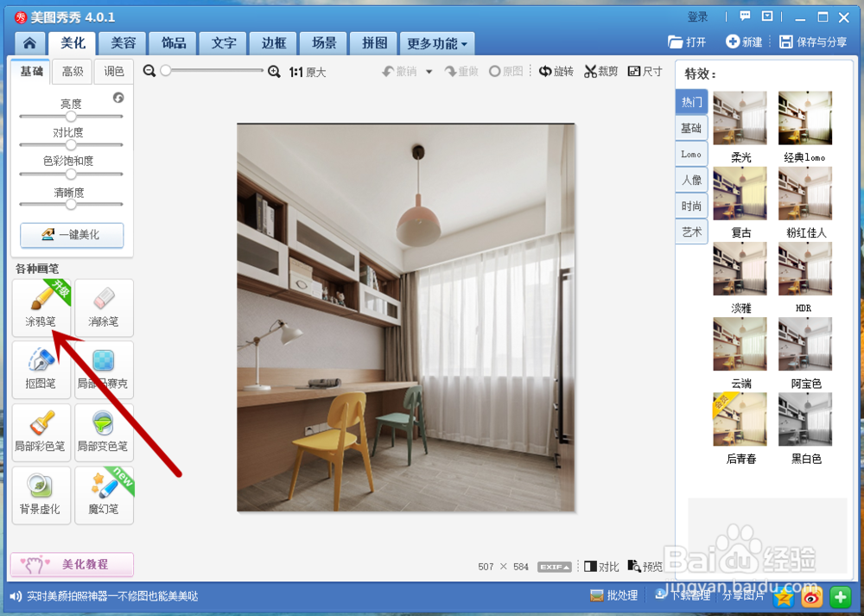Image resolution: width=864 pixels, height=616 pixels.
Task: Switch to the 文字 tab
Action: (x=224, y=43)
